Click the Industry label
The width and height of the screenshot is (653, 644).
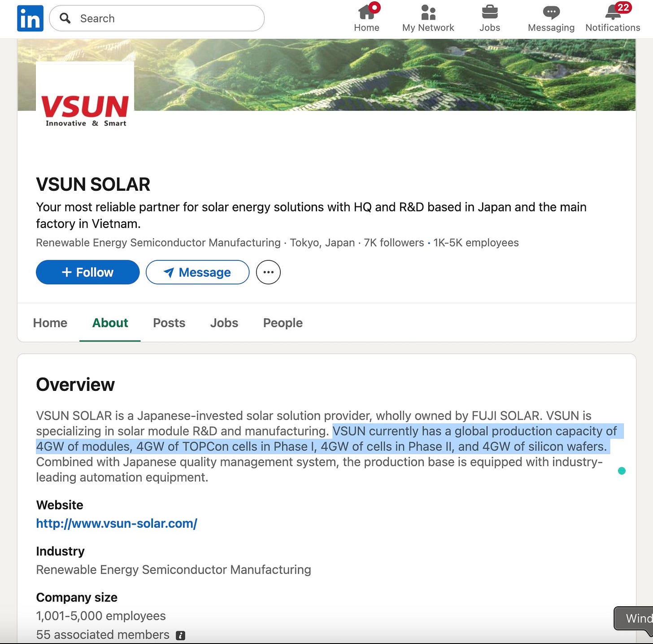click(x=60, y=552)
